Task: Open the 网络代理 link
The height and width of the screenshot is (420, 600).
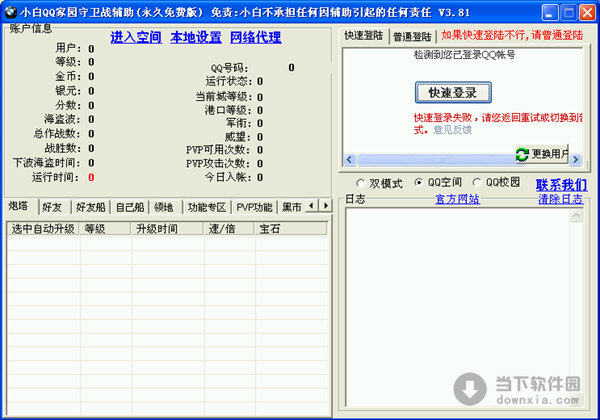Action: [256, 37]
